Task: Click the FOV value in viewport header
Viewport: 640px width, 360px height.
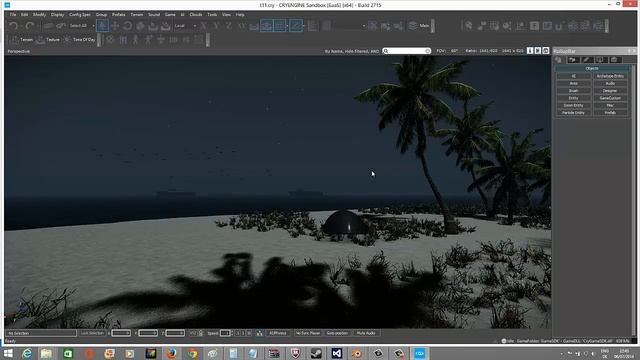Action: [454, 51]
